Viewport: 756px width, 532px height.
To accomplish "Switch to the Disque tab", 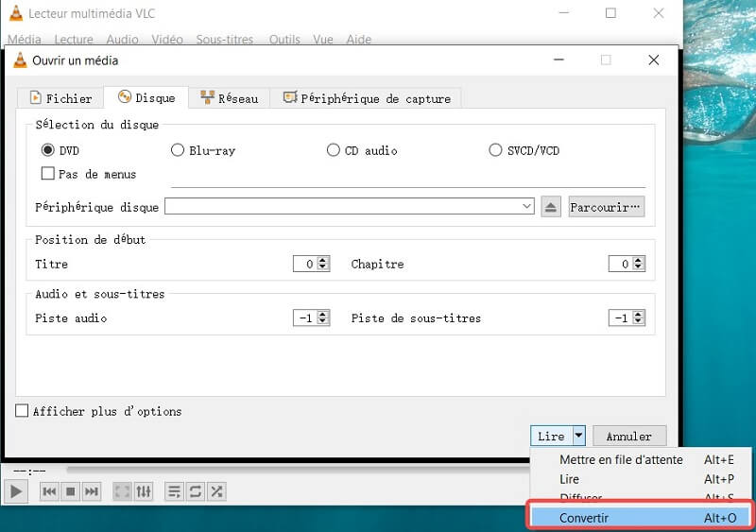I will [x=146, y=97].
